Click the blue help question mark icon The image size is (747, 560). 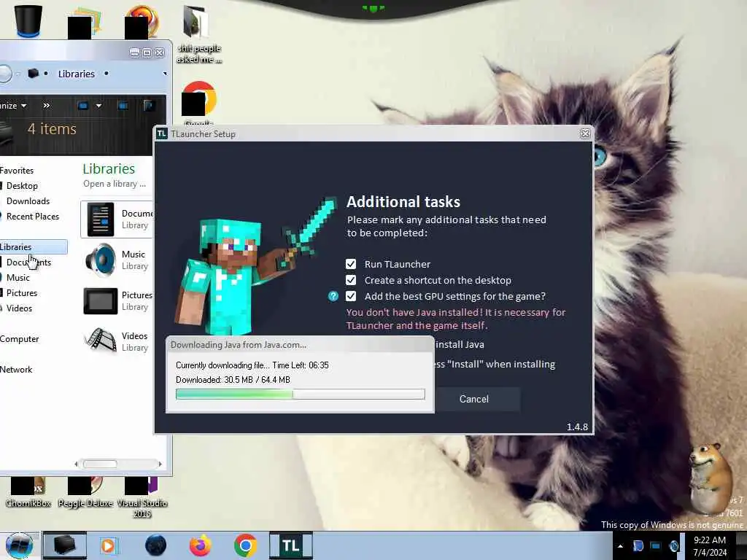[x=333, y=296]
